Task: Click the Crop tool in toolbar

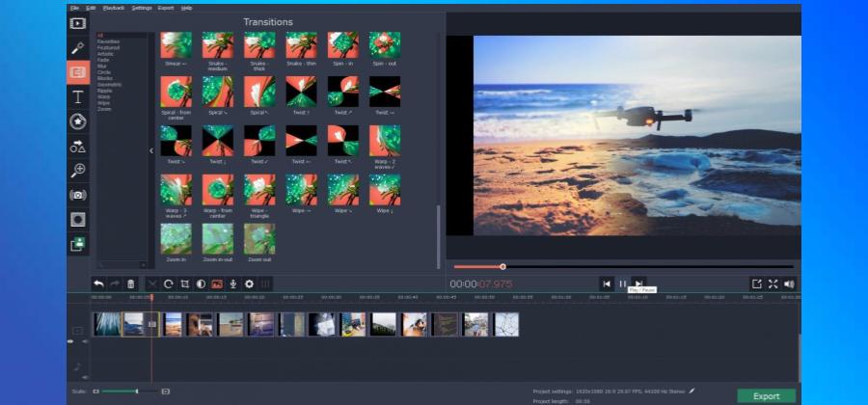Action: tap(184, 283)
